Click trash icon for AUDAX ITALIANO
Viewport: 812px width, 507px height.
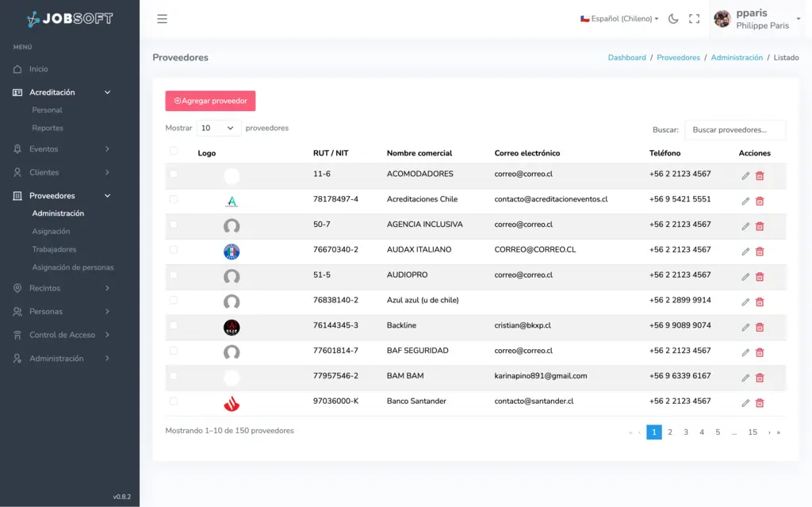[760, 252]
